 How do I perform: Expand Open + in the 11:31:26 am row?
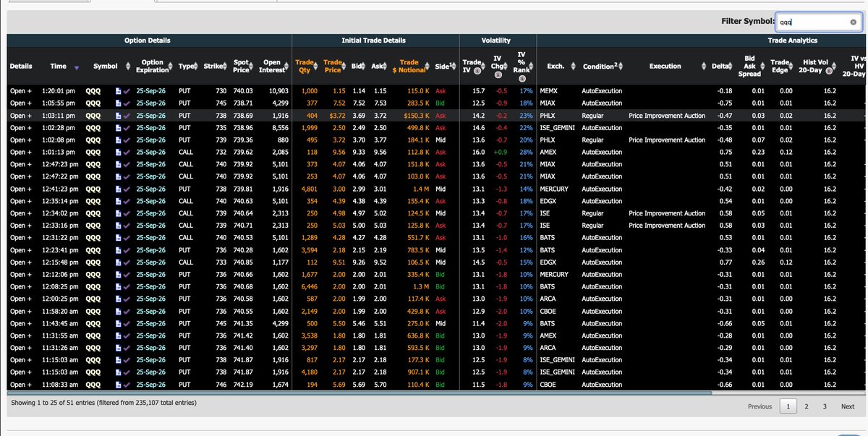tap(20, 348)
